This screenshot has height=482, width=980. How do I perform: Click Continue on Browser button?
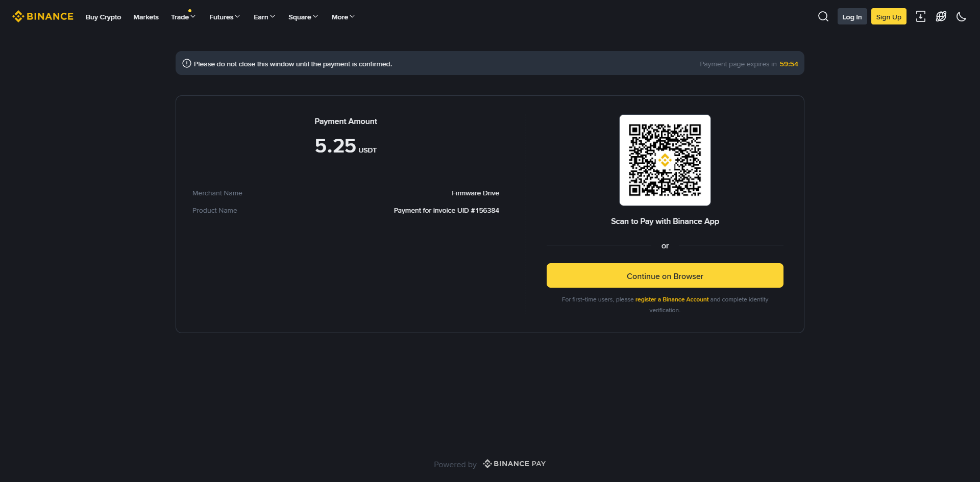(x=665, y=276)
